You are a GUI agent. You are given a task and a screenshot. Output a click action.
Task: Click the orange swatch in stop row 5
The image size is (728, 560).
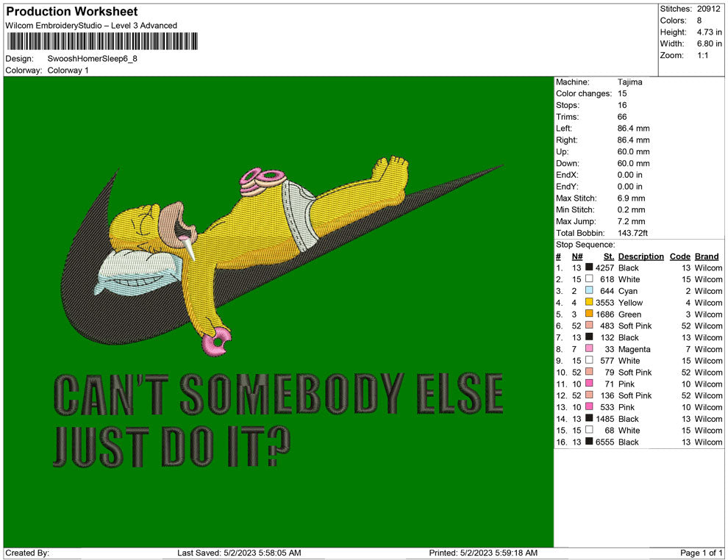589,313
